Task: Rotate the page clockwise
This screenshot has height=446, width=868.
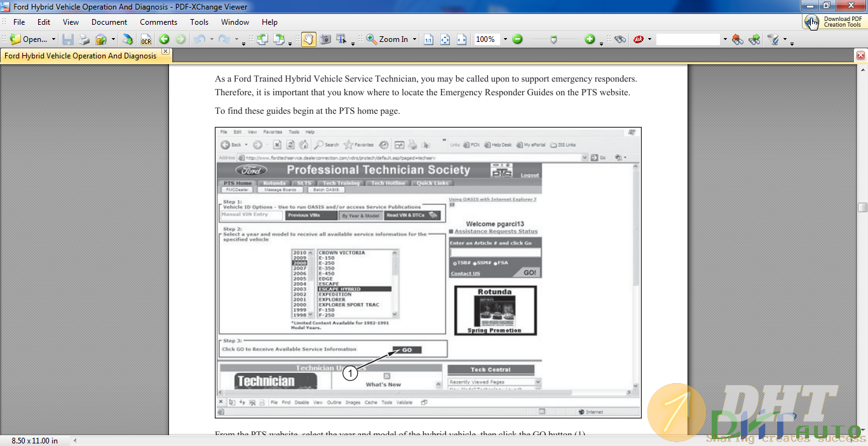Action: 279,39
